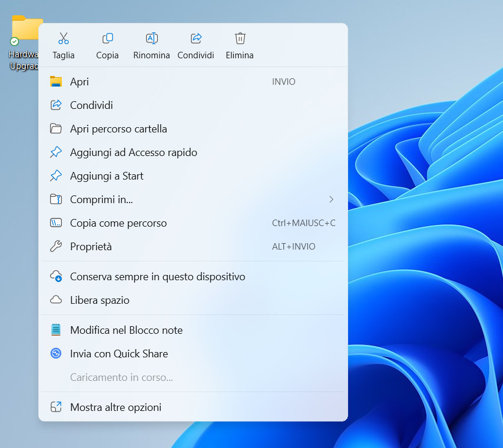
Task: Click the Rinomina icon
Action: point(152,39)
